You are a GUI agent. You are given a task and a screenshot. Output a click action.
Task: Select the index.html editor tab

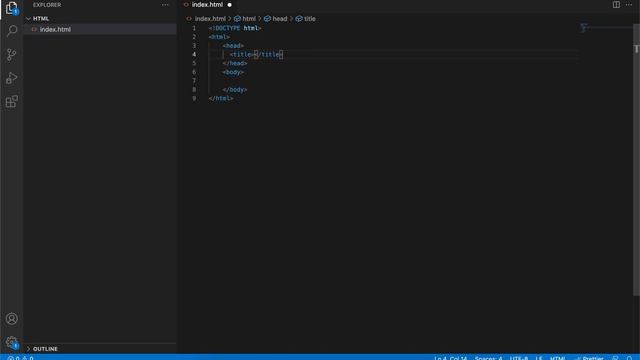[207, 5]
